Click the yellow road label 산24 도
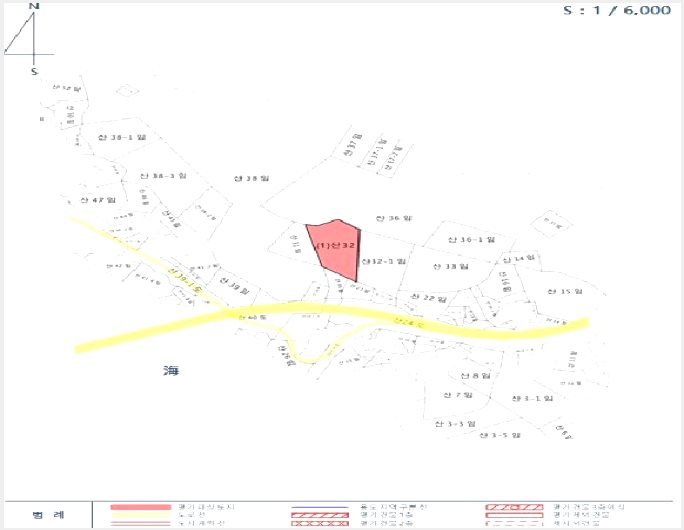684x530 pixels. [x=408, y=323]
